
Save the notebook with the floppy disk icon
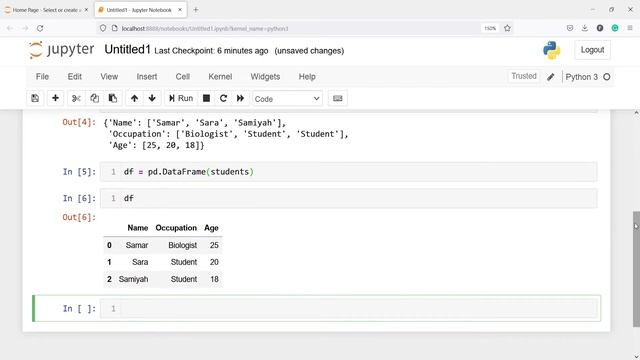click(35, 98)
